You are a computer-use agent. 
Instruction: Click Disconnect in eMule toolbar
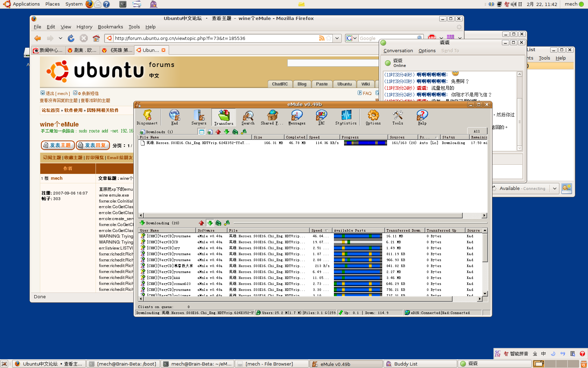147,117
